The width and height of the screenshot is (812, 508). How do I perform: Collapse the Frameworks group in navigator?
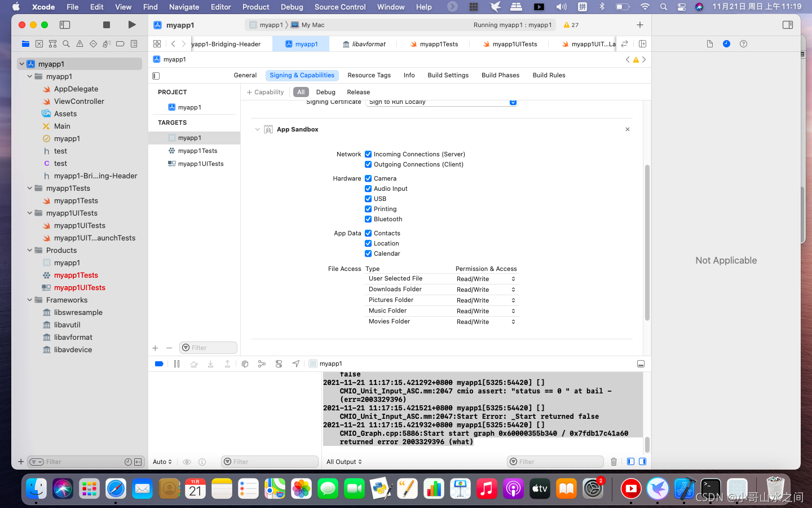point(30,300)
